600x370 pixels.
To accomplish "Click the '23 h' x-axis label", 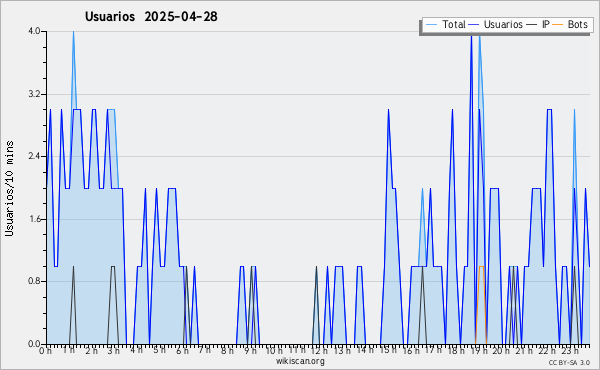I will 570,350.
